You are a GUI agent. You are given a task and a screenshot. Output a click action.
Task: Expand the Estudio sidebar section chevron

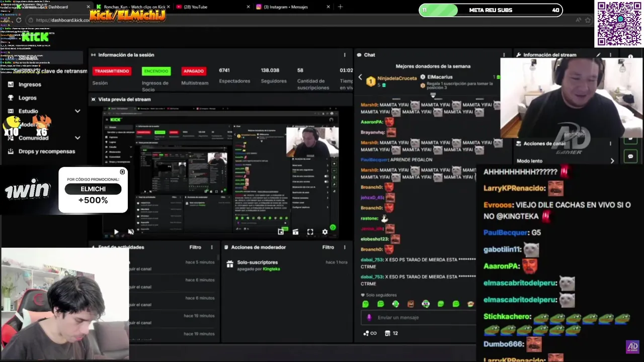pos(77,111)
